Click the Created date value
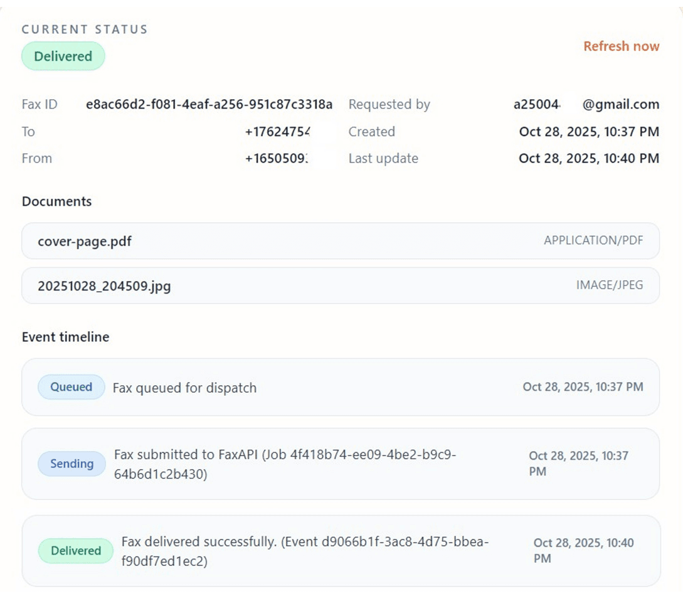Viewport: 683px width, 616px height. coord(589,132)
